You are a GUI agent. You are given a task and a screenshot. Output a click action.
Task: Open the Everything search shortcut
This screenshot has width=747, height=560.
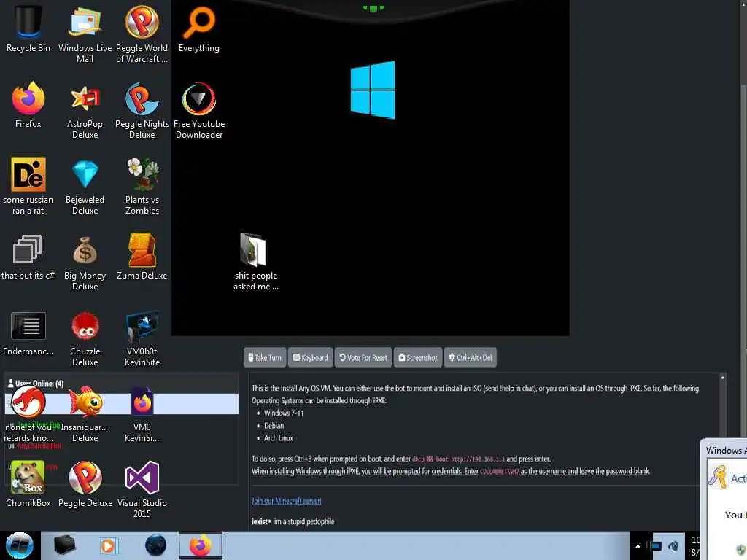tap(199, 28)
